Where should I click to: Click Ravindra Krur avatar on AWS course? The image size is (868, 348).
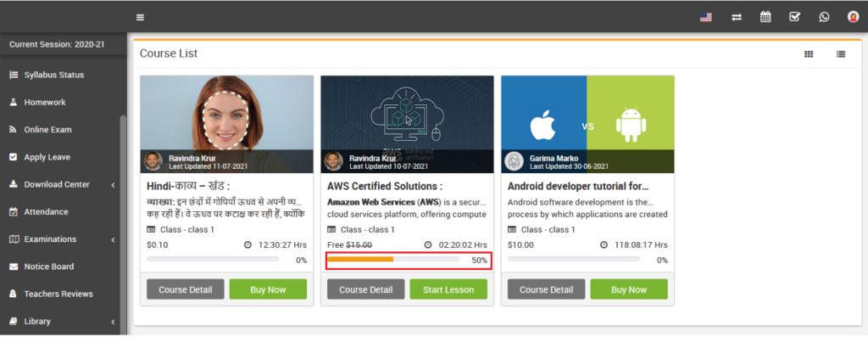coord(334,161)
